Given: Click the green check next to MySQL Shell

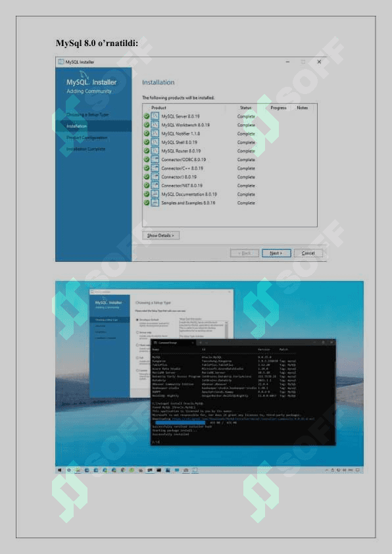Looking at the screenshot, I should [x=147, y=142].
